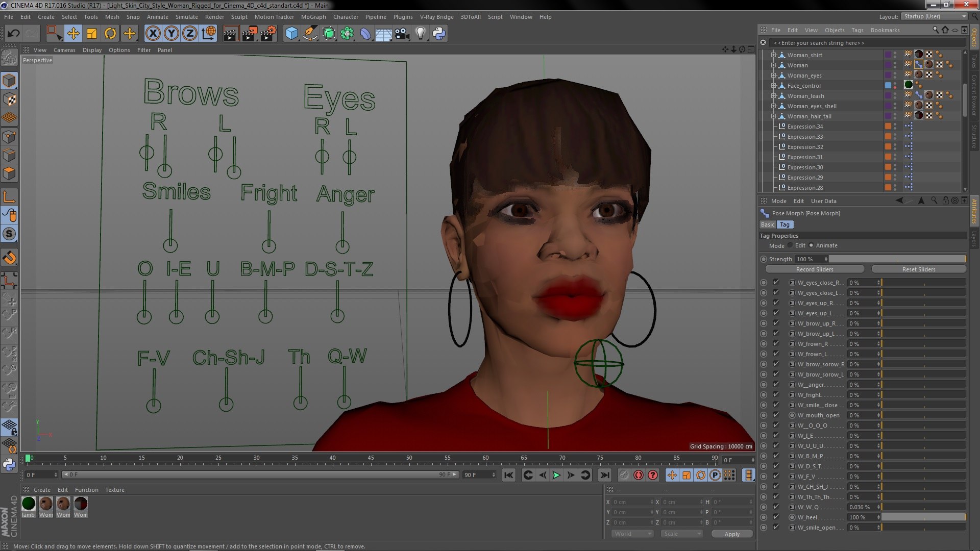The height and width of the screenshot is (551, 980).
Task: Toggle Y axis lock
Action: tap(171, 34)
